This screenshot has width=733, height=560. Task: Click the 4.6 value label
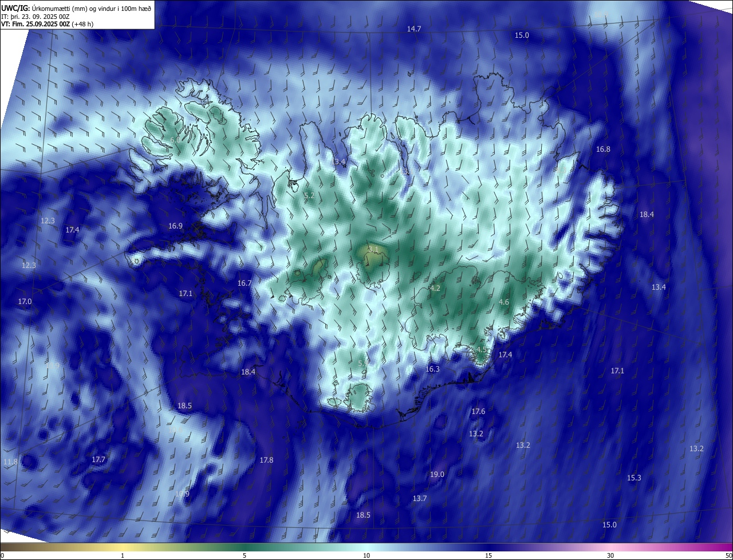[x=504, y=302]
